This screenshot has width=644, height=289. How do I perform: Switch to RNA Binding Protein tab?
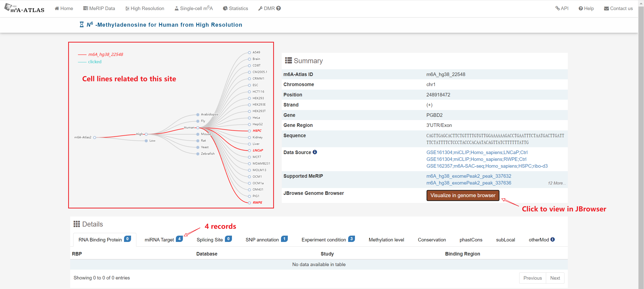click(x=105, y=239)
